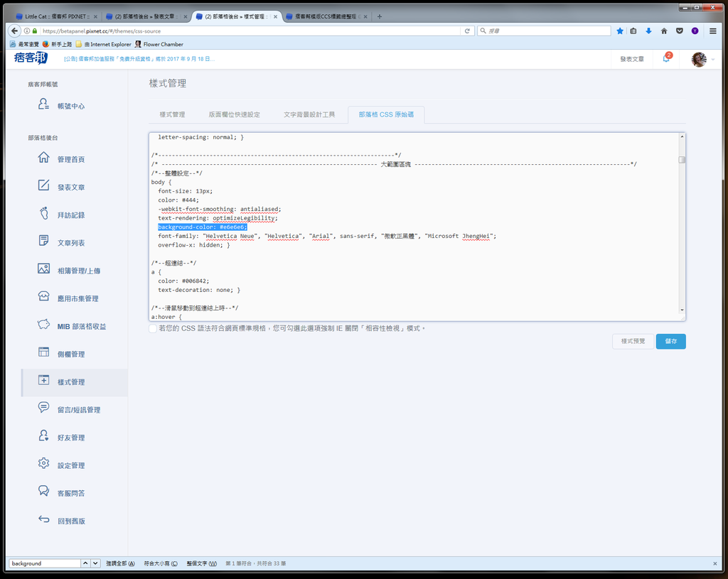Close the find bar
This screenshot has width=728, height=579.
pyautogui.click(x=714, y=563)
